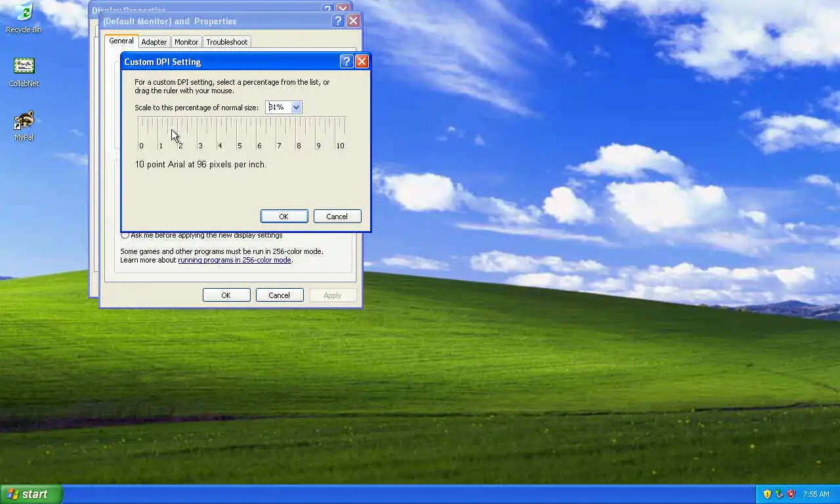This screenshot has width=840, height=504.
Task: Click in the scale percentage input field
Action: click(278, 107)
